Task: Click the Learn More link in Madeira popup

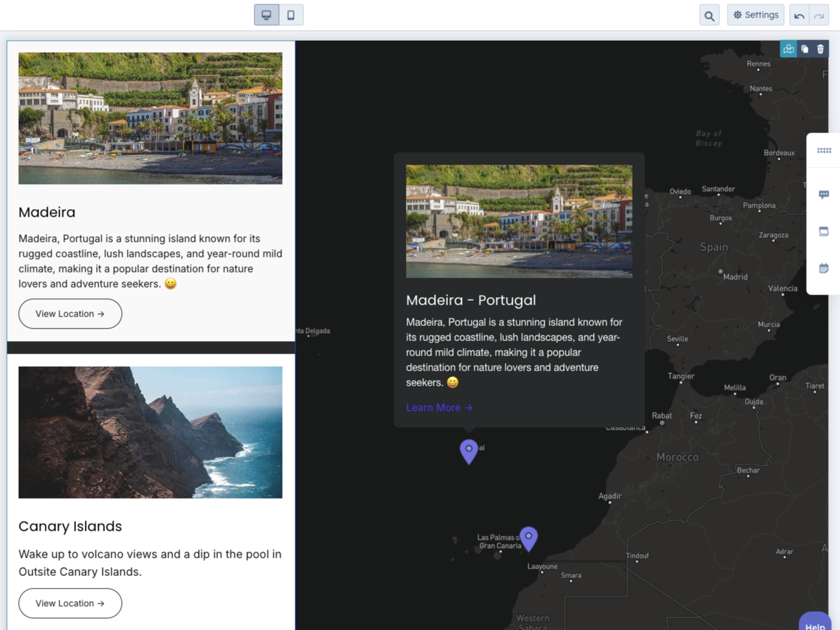Action: [439, 408]
